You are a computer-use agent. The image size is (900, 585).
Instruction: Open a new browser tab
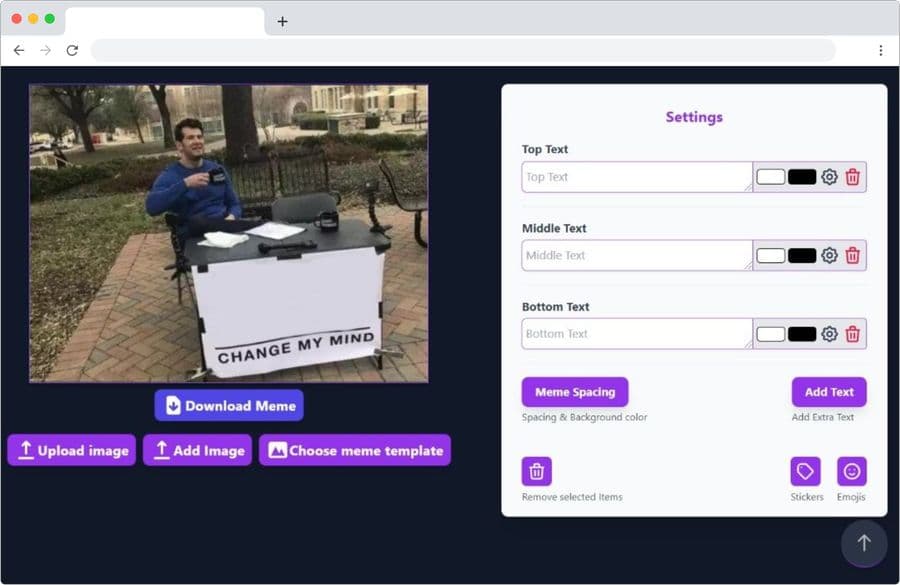[282, 22]
